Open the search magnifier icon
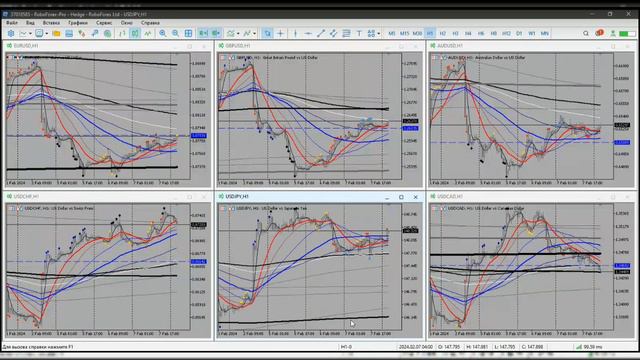The image size is (640, 360). coord(586,33)
